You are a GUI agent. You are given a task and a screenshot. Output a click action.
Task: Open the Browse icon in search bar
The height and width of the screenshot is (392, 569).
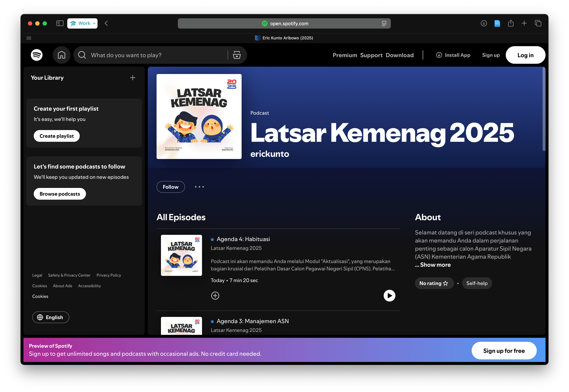236,55
